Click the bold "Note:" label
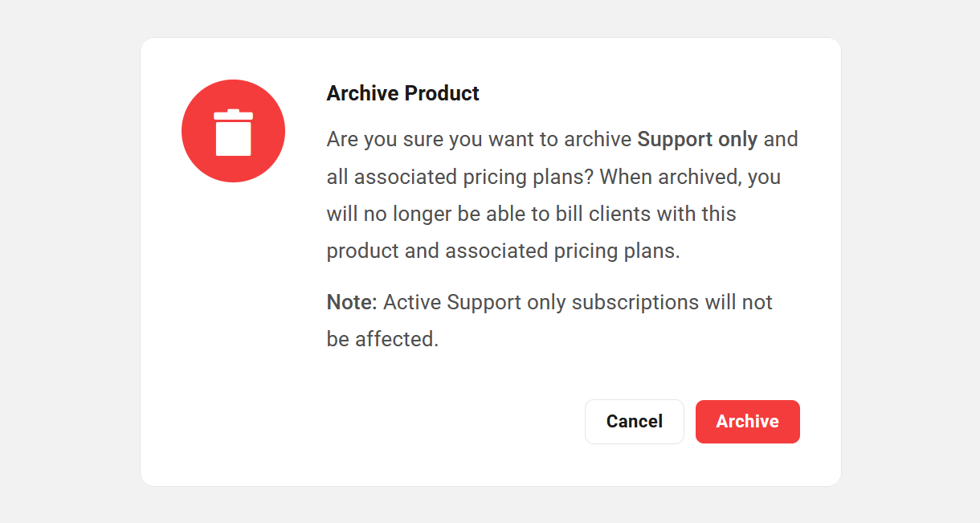This screenshot has height=523, width=980. (x=351, y=302)
